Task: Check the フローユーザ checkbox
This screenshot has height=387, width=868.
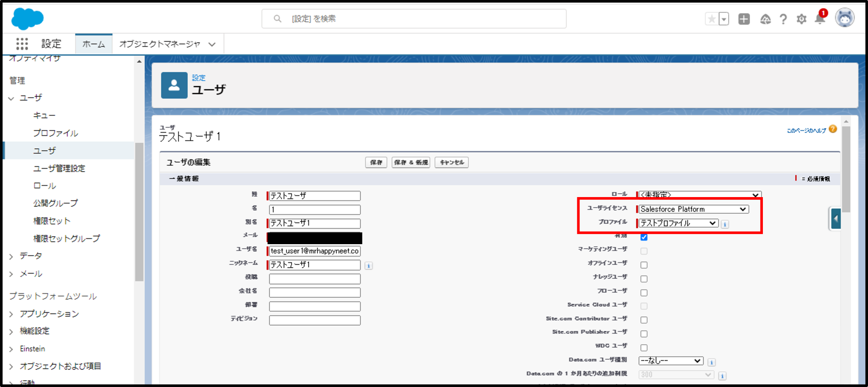Action: pyautogui.click(x=644, y=292)
